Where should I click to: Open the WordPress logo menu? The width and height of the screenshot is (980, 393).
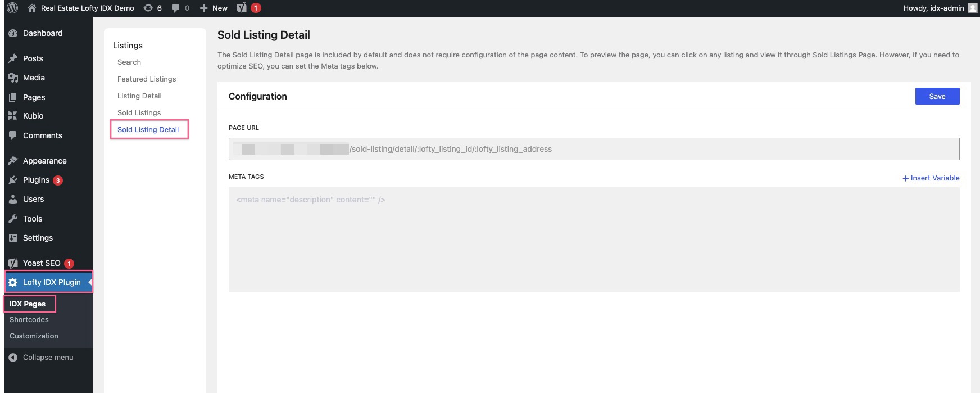tap(12, 8)
